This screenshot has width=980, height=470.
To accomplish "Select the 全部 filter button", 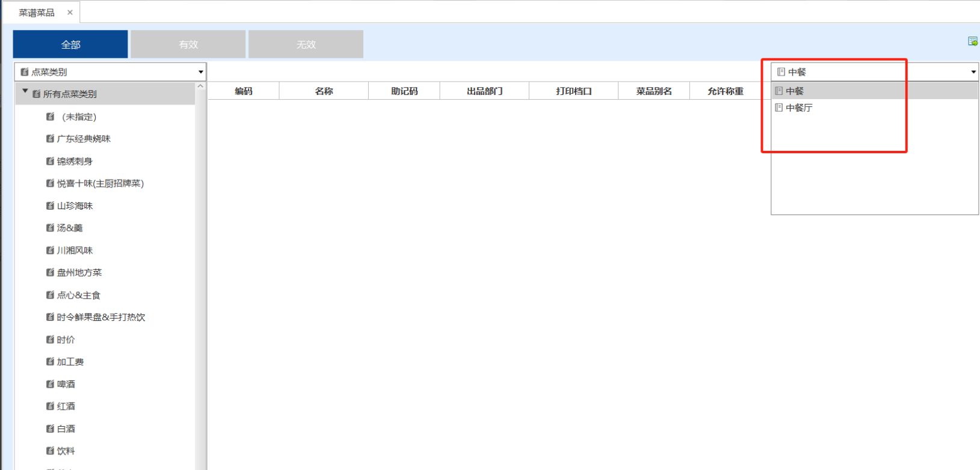I will pos(70,44).
